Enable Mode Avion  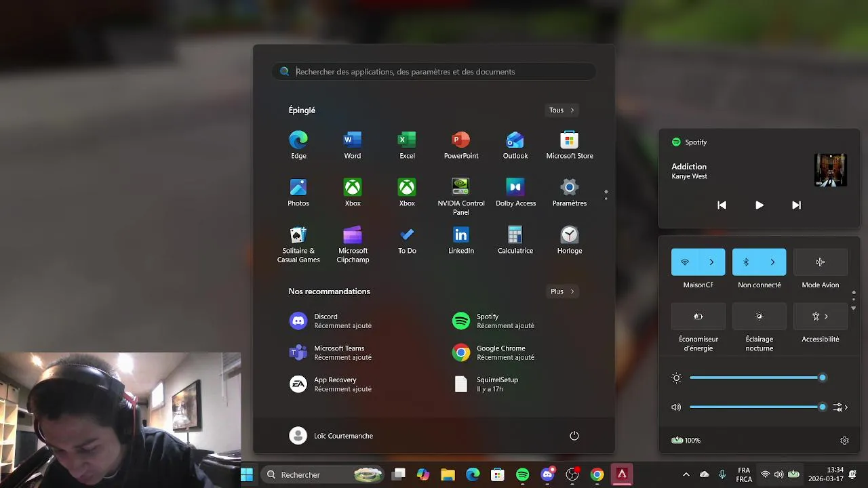pyautogui.click(x=821, y=262)
